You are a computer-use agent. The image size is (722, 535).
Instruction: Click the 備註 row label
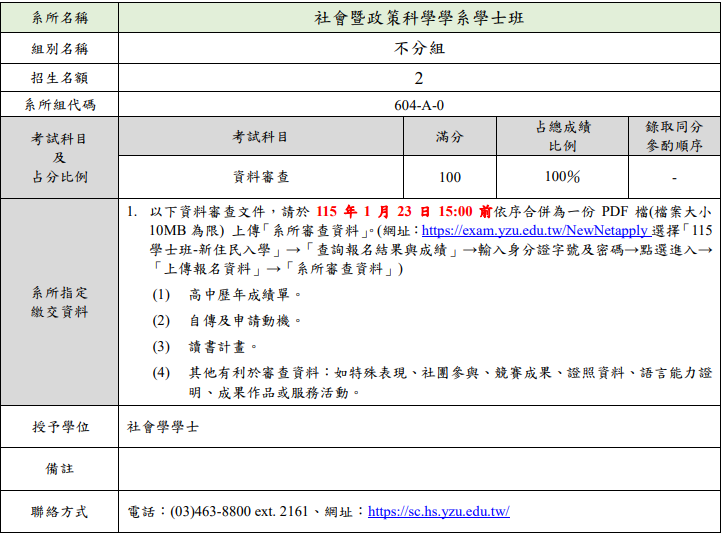point(60,468)
